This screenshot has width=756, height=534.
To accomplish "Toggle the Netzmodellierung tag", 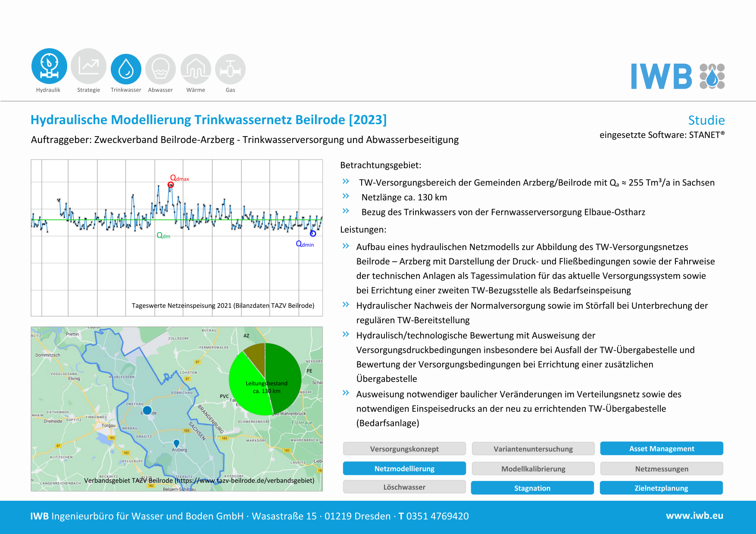I will [404, 469].
